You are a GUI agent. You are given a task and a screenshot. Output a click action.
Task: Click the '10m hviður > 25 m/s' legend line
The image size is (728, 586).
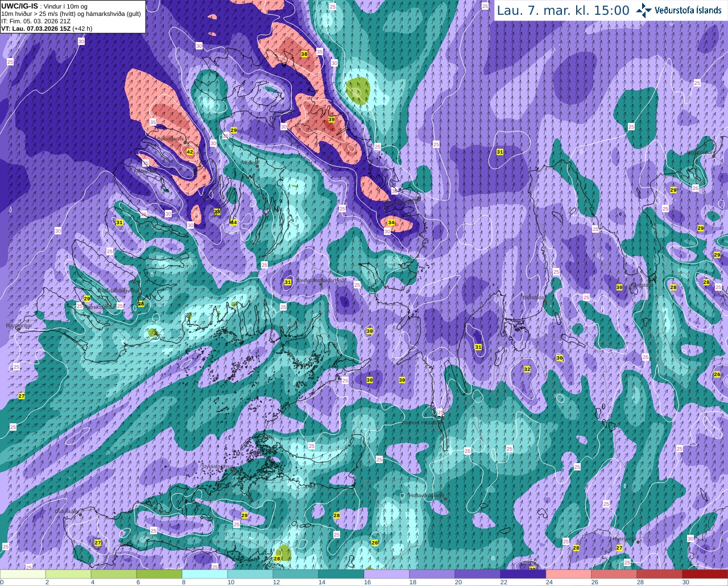71,14
